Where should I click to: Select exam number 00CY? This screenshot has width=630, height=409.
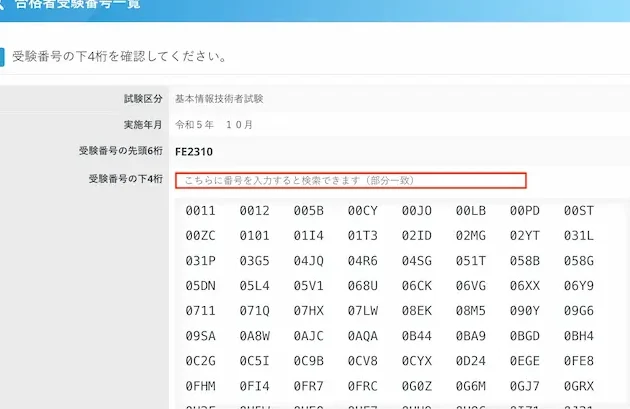coord(362,211)
